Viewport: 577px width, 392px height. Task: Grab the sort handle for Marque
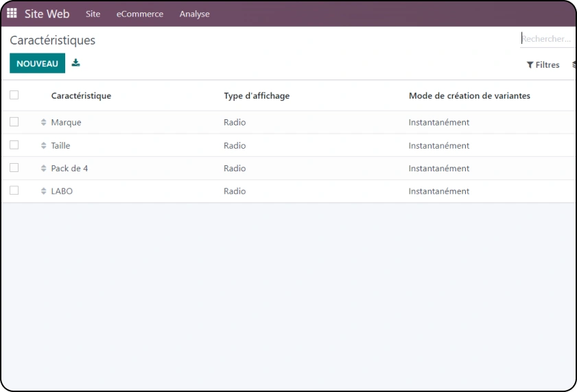[43, 122]
